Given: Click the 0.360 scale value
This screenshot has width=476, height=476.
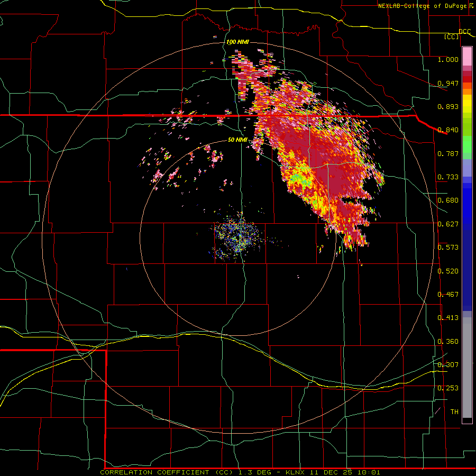Looking at the screenshot, I should 448,342.
